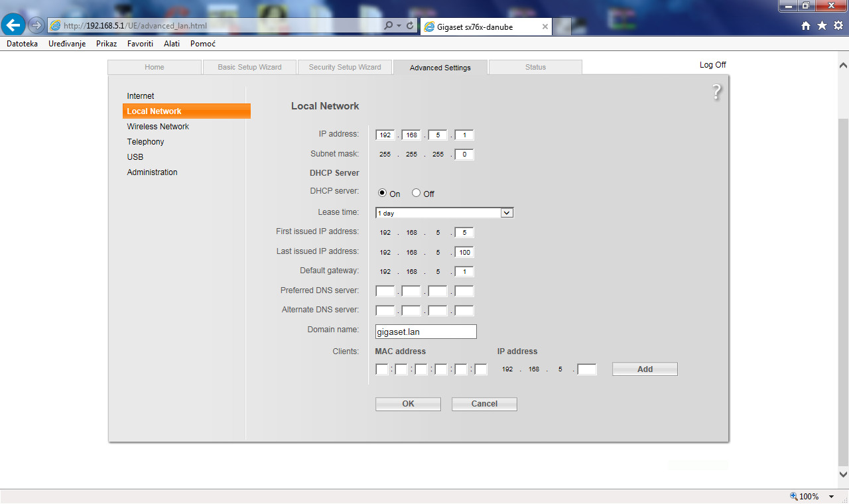
Task: Click the browser back arrow button
Action: point(14,25)
